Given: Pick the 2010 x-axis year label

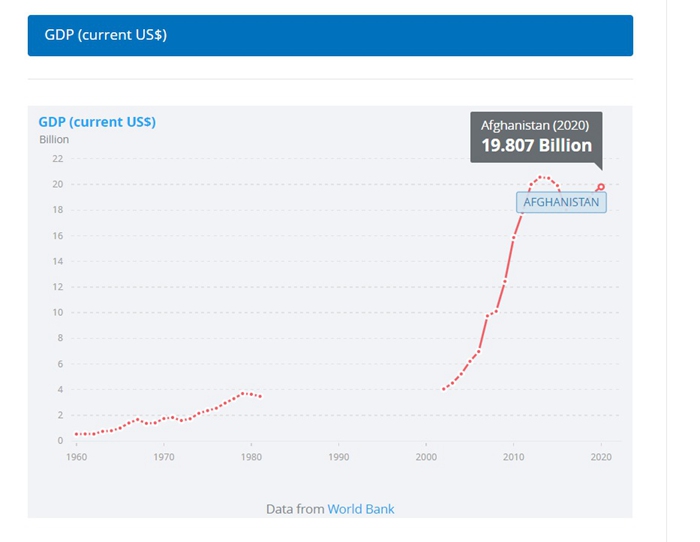Looking at the screenshot, I should (514, 457).
